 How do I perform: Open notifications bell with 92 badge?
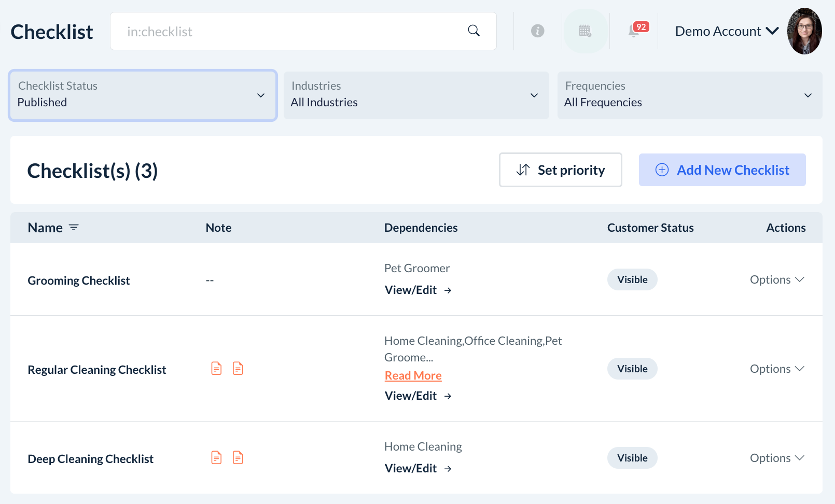[x=634, y=31]
